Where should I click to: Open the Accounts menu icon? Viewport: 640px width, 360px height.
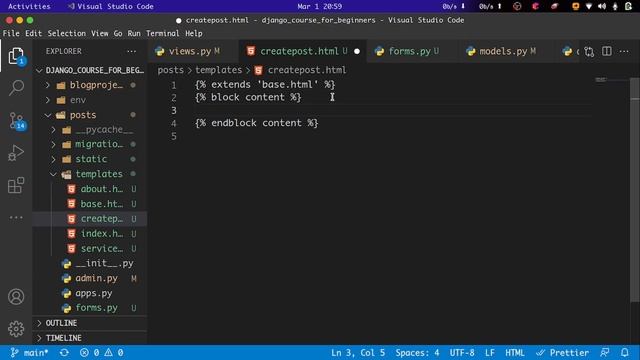pyautogui.click(x=16, y=297)
